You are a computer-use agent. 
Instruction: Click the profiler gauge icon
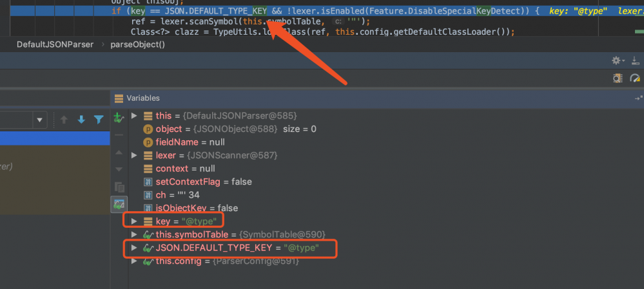pos(635,78)
